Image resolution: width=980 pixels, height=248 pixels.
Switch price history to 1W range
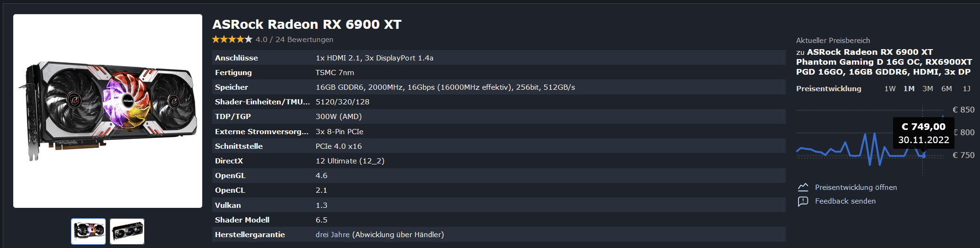(x=890, y=89)
